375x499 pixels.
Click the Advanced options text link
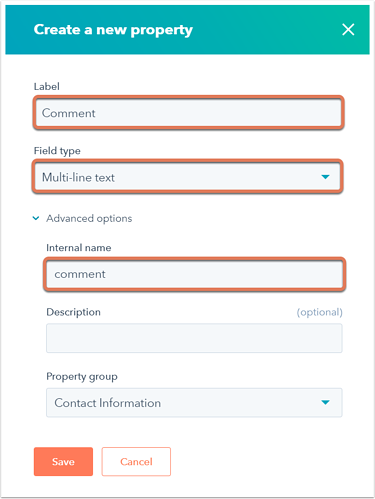pos(89,218)
